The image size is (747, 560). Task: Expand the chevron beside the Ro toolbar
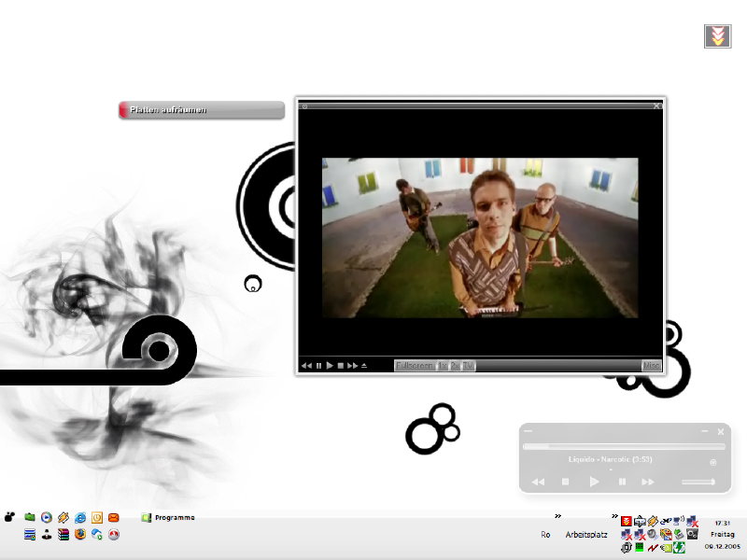pos(557,516)
